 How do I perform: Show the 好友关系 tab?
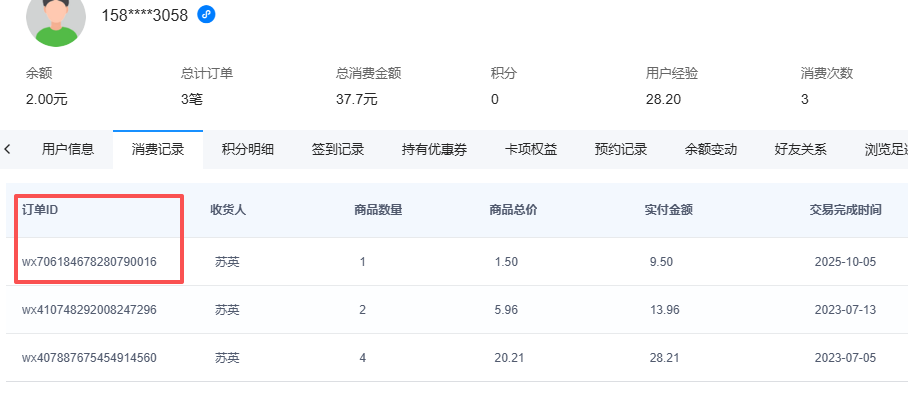[x=801, y=150]
